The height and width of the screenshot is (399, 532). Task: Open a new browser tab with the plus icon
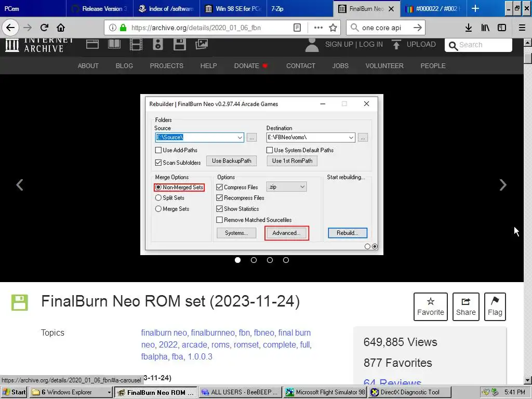475,8
